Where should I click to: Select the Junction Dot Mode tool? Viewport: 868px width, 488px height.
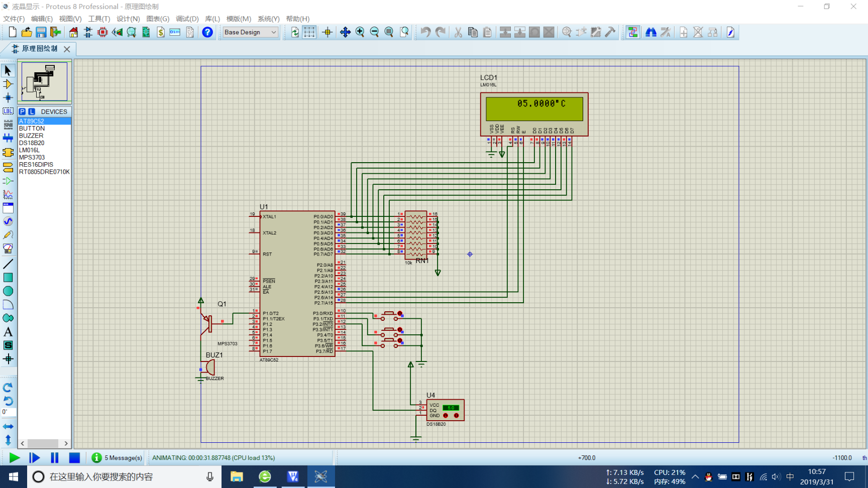[x=8, y=97]
